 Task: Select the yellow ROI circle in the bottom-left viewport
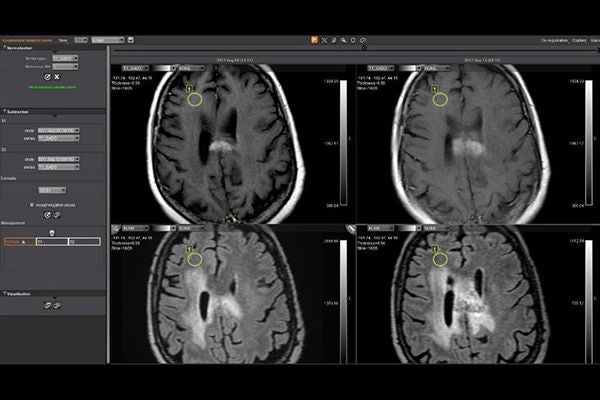[x=195, y=260]
